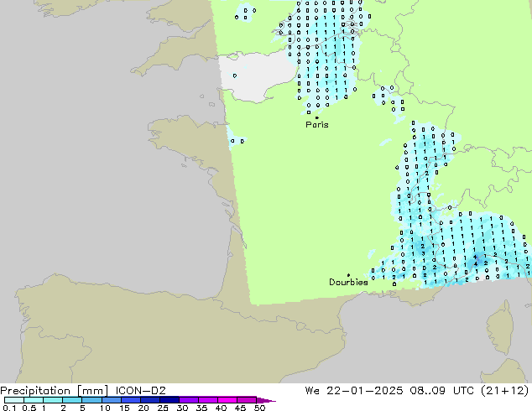This screenshot has height=411, width=532.
Task: Click the legend swatch between 5 and 10
Action: click(91, 400)
